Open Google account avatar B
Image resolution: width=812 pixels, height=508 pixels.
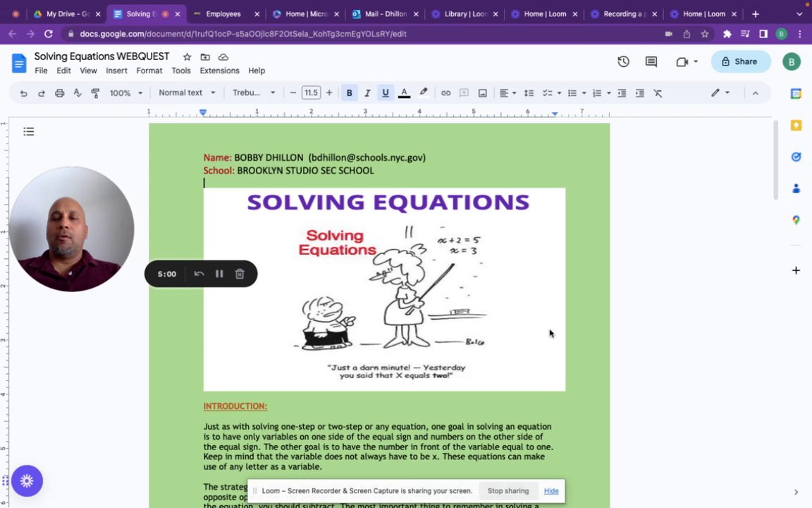point(792,61)
